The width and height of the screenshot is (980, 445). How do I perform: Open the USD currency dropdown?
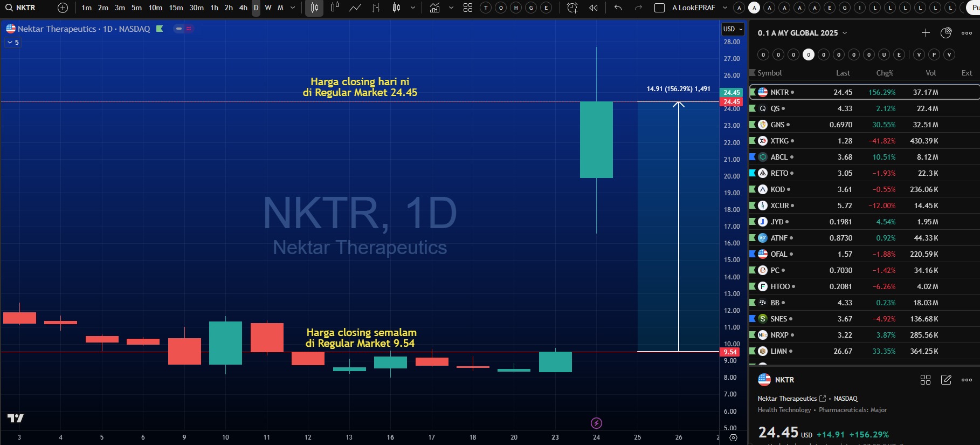733,29
